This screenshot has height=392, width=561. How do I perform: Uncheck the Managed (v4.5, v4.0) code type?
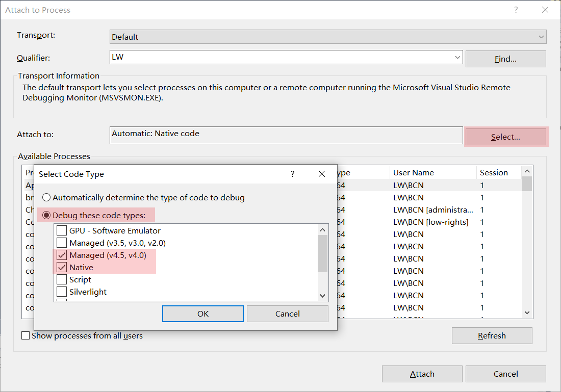[x=62, y=255]
